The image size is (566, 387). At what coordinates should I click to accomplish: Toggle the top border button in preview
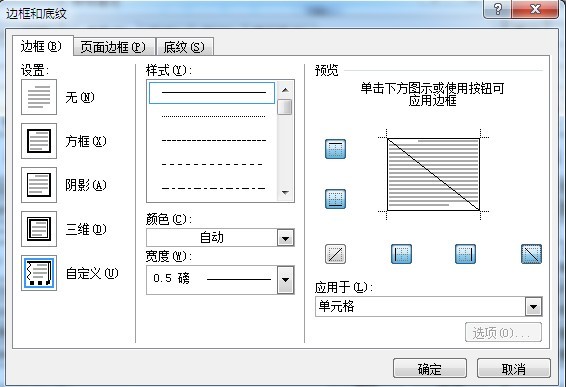click(x=335, y=149)
